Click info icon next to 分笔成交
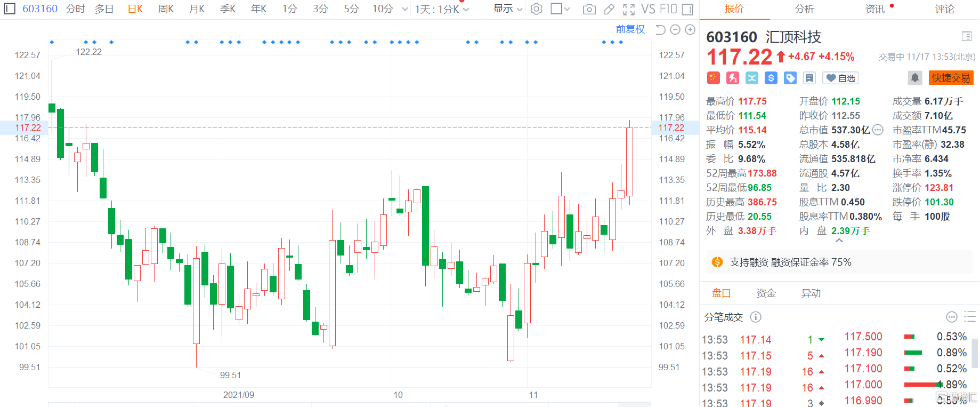Viewport: 980px width, 407px height. (756, 317)
